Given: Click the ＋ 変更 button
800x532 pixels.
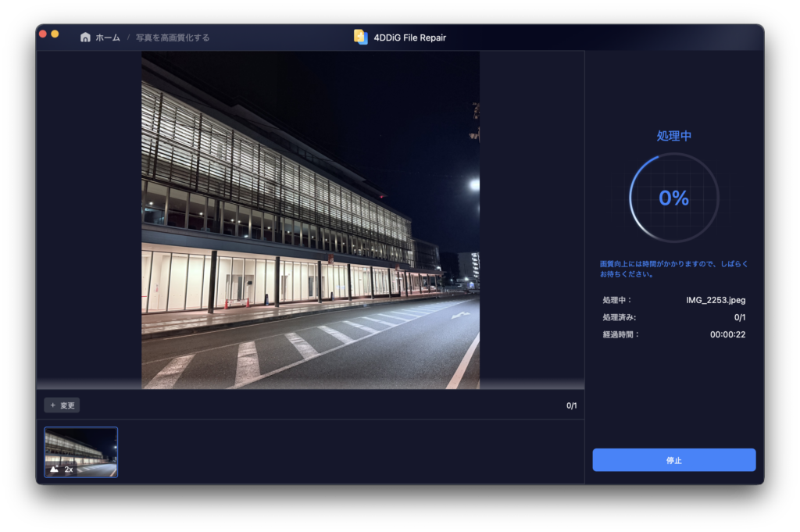Looking at the screenshot, I should [x=62, y=405].
